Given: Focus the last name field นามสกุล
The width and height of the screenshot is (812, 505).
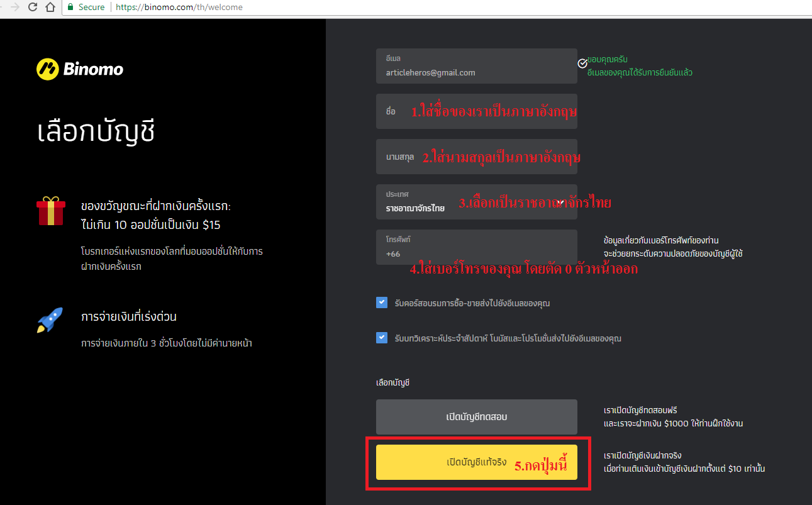Looking at the screenshot, I should [477, 157].
